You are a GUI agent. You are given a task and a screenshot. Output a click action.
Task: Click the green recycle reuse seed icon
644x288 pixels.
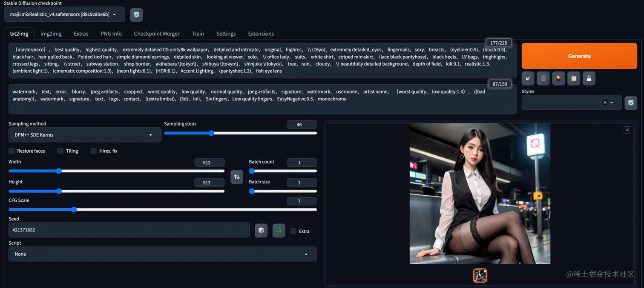[x=279, y=231]
